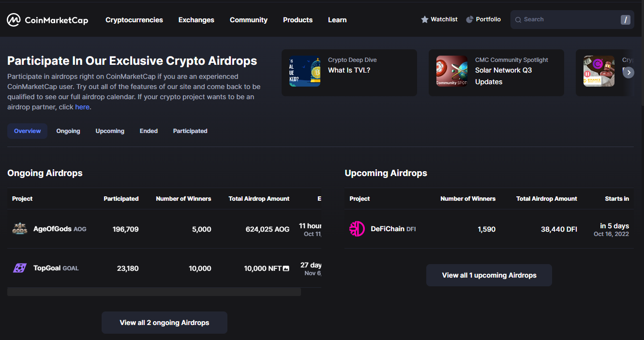
Task: Click the 1,590 winners value for DeFiChain
Action: coord(487,229)
